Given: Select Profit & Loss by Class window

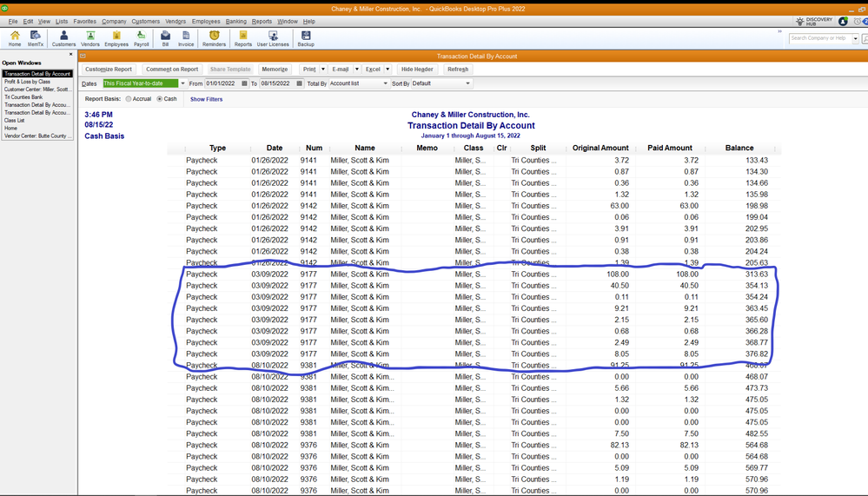Looking at the screenshot, I should [x=28, y=82].
